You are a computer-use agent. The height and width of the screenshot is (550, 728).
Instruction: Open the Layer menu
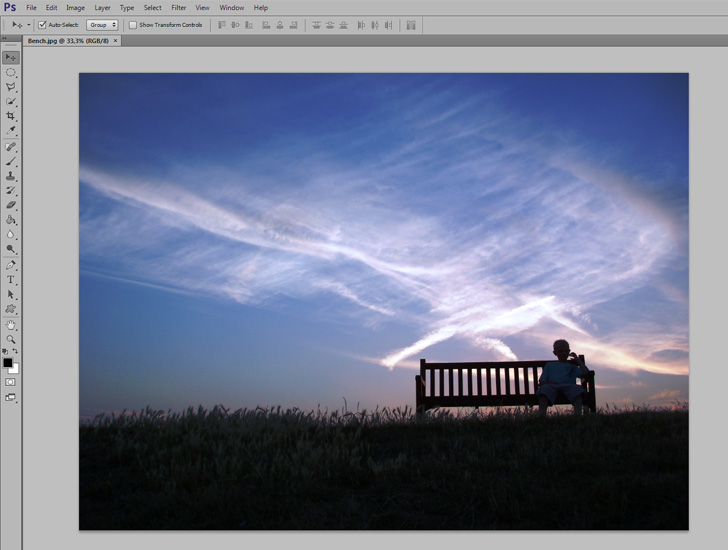(x=102, y=7)
